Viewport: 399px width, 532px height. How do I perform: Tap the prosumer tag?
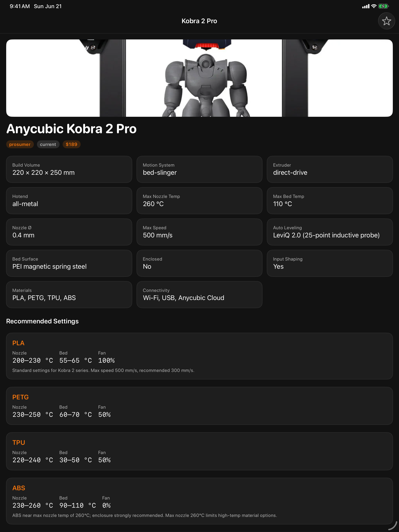(x=20, y=144)
